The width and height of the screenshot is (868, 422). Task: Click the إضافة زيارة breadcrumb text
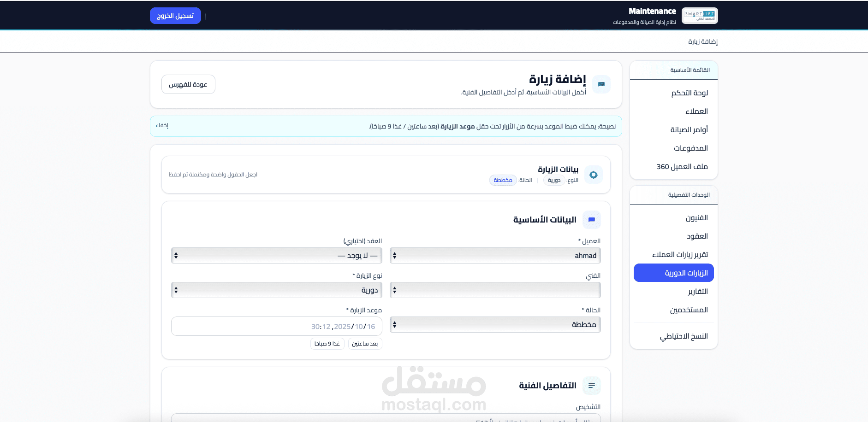click(703, 41)
